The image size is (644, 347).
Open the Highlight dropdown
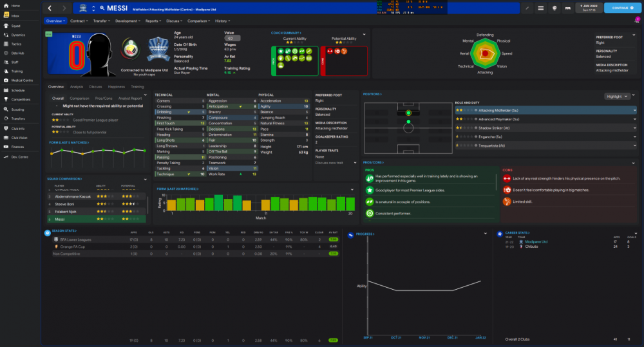[x=617, y=96]
